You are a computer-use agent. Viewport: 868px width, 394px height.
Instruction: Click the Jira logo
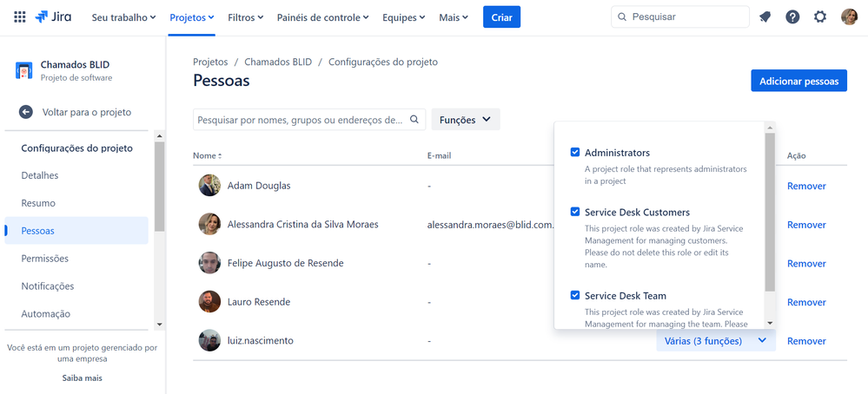53,17
